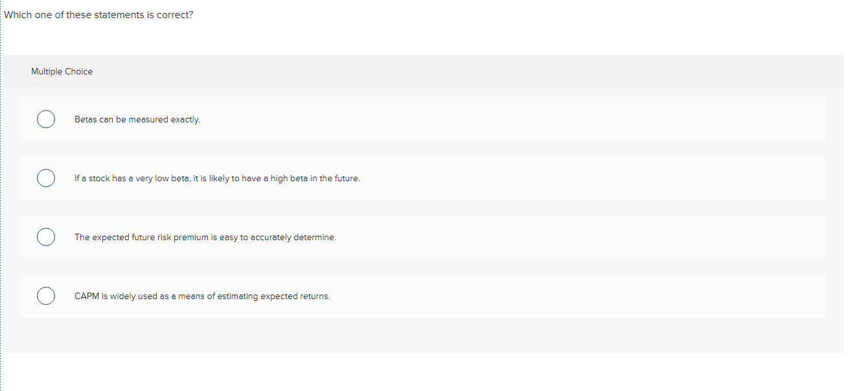Select the radio button for 'Betas can be measured exactly'

tap(46, 119)
